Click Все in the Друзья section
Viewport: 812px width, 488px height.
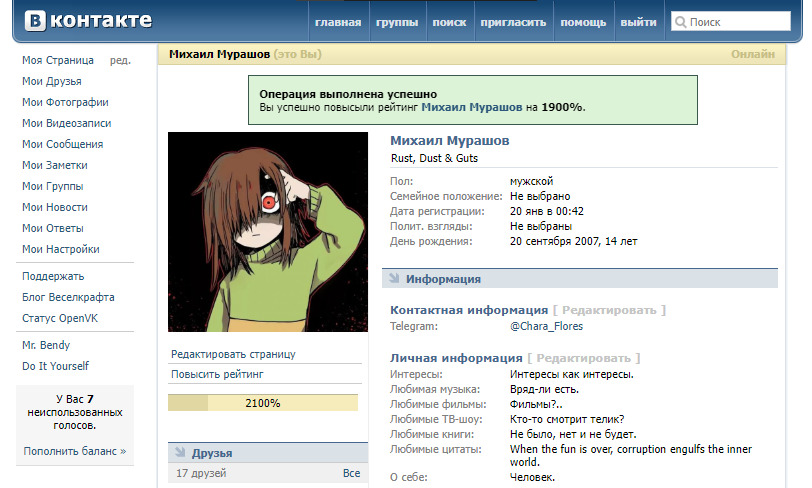coord(352,473)
